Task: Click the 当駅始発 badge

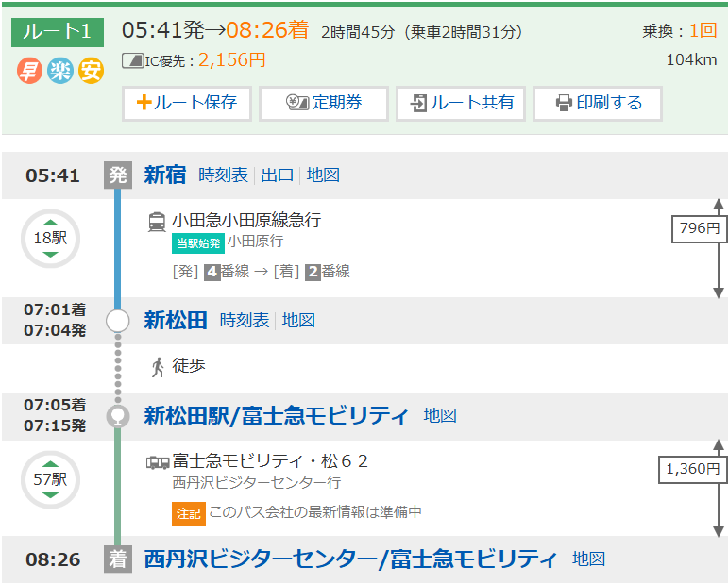Action: pos(198,243)
